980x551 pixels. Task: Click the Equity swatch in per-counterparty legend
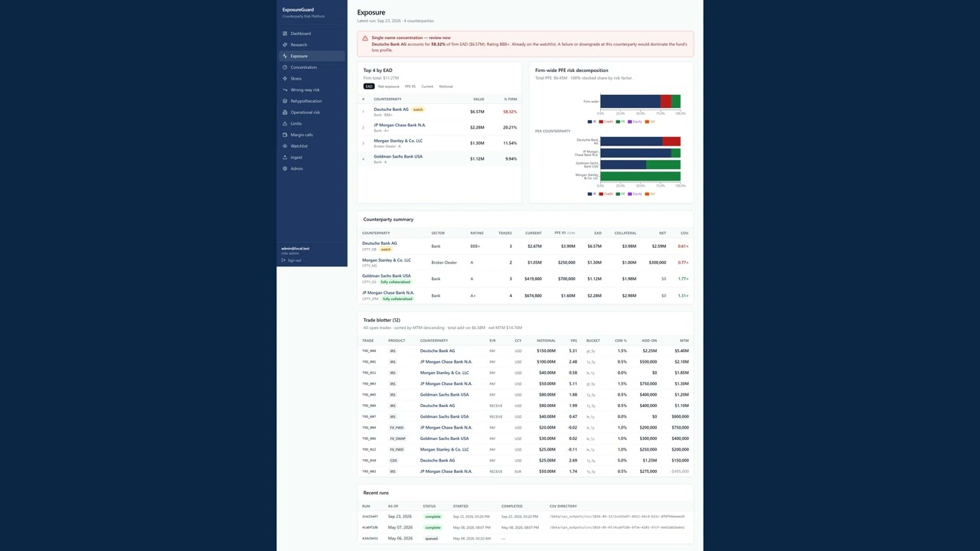pyautogui.click(x=630, y=194)
